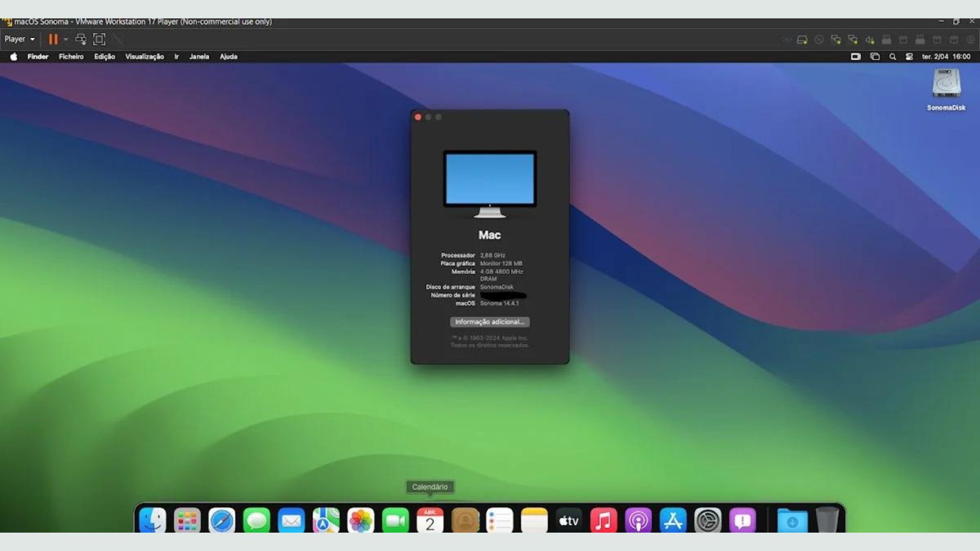
Task: Open the Apple menu
Action: point(14,57)
